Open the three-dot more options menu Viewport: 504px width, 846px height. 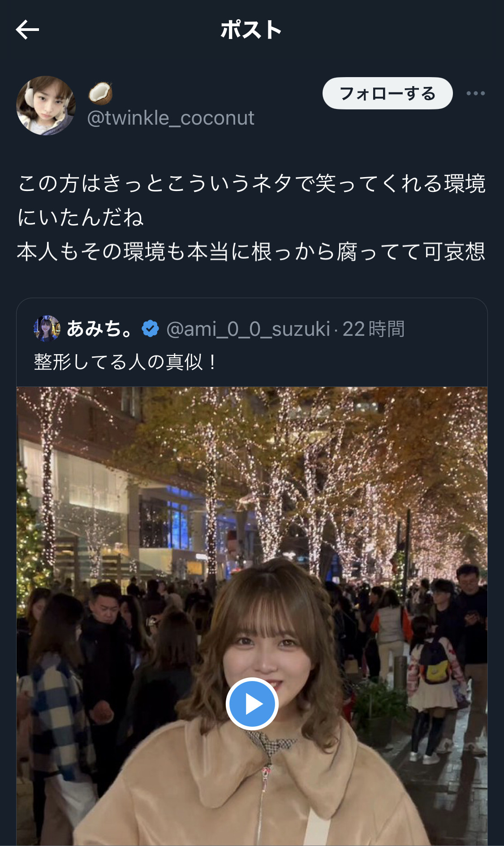click(x=475, y=93)
